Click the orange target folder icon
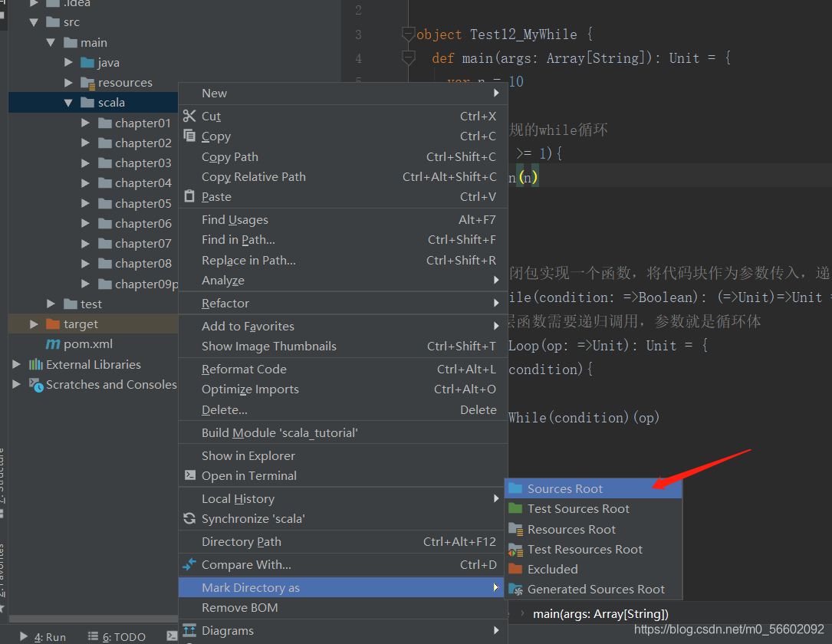832x644 pixels. tap(53, 324)
